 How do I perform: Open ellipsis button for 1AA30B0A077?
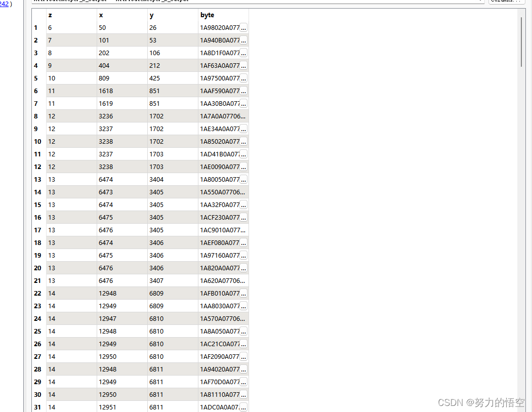[x=243, y=104]
